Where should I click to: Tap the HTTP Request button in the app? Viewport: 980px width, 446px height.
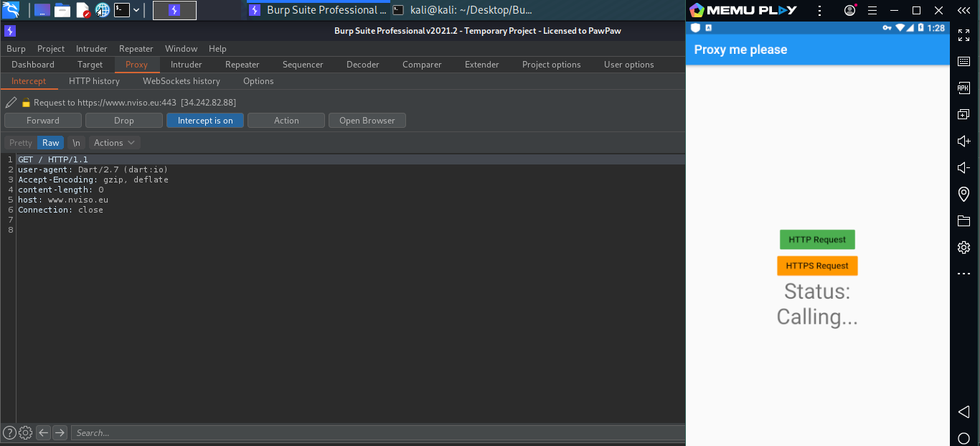click(817, 240)
